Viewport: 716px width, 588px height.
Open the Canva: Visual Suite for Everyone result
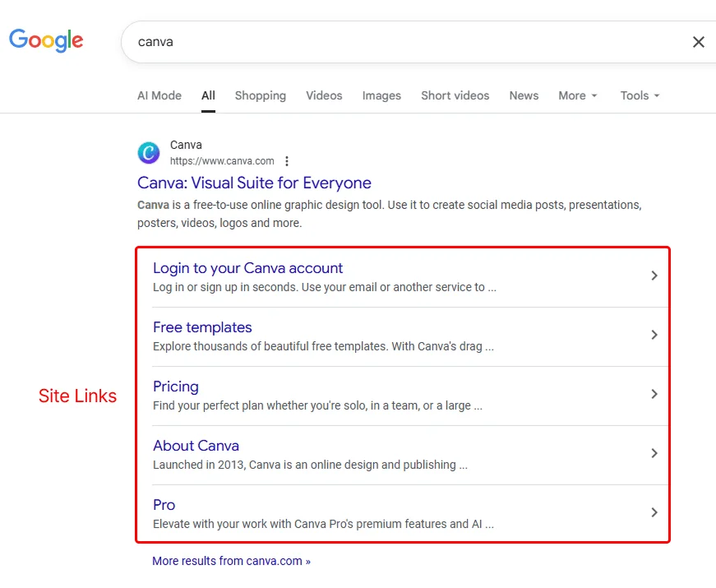[254, 183]
